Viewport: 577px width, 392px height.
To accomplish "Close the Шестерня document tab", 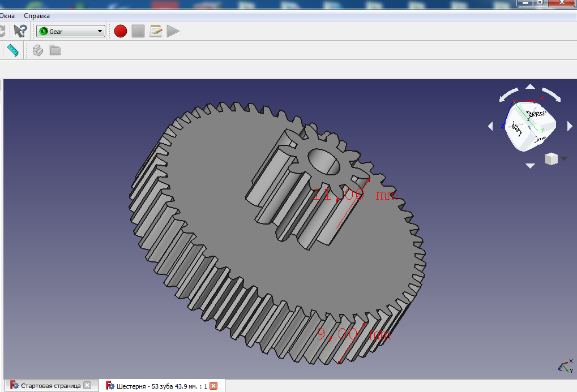I will [x=213, y=386].
